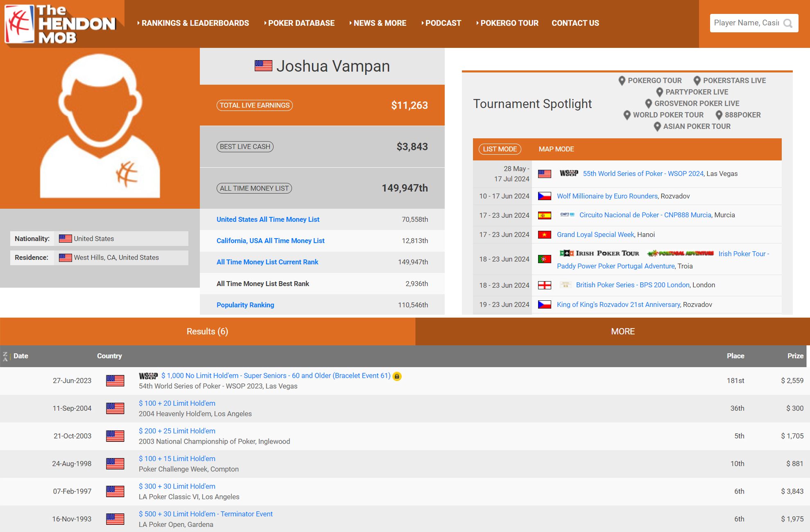Screen dimensions: 810x532
Task: Click the PokerGO Tour map pin icon
Action: (x=622, y=81)
